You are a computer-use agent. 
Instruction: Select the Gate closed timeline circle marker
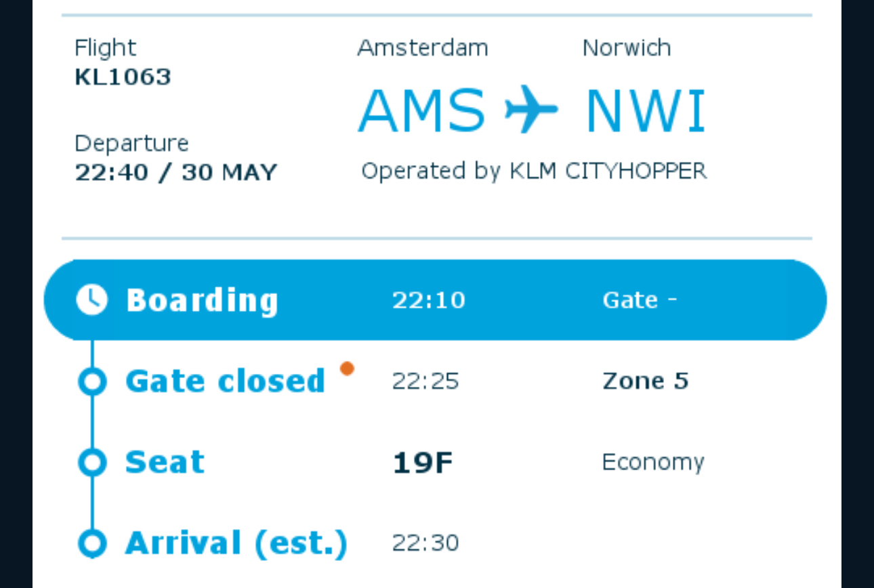(92, 381)
